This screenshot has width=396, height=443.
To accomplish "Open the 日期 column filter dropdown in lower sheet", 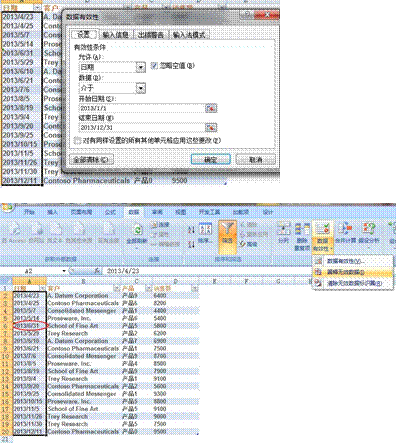I will tap(42, 288).
